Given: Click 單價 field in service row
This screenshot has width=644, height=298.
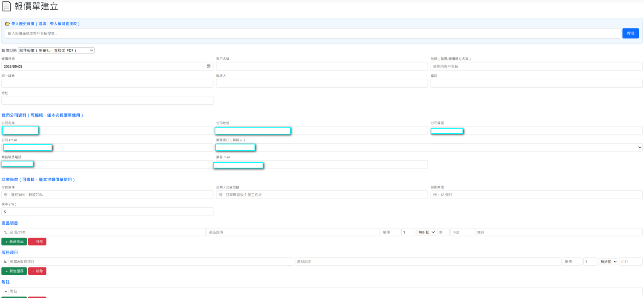Looking at the screenshot, I should click(x=572, y=262).
